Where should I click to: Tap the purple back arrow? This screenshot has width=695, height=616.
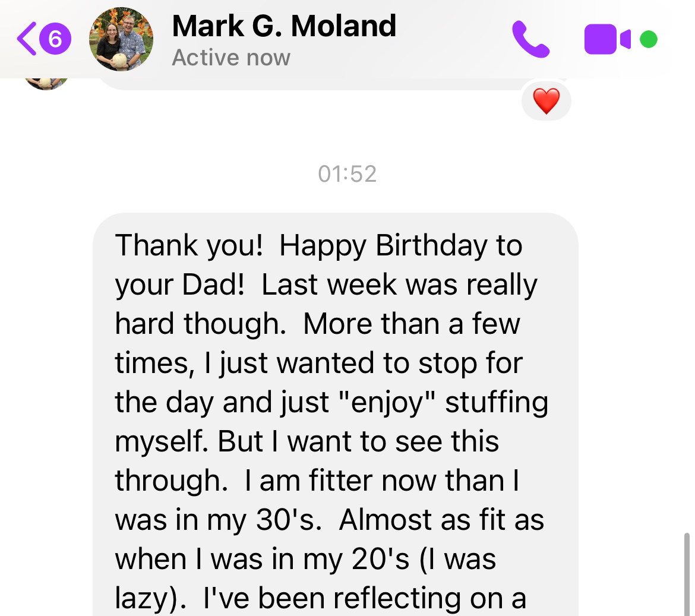pos(27,39)
